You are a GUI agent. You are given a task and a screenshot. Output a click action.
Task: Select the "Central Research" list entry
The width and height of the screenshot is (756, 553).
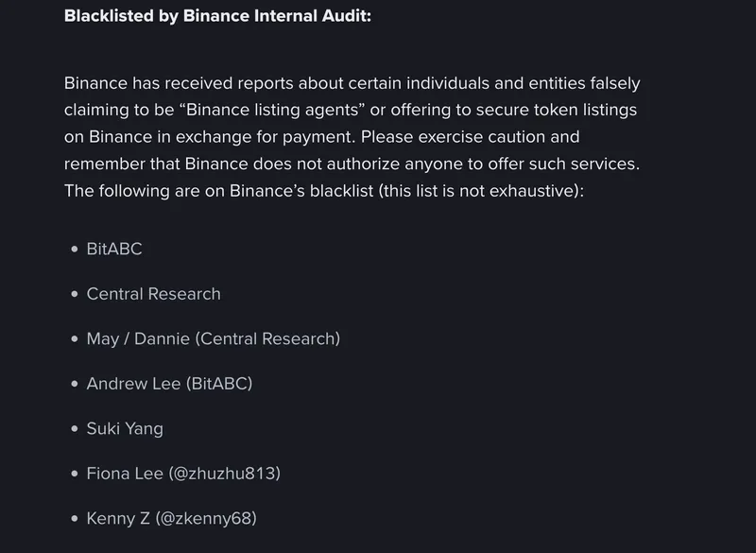153,294
